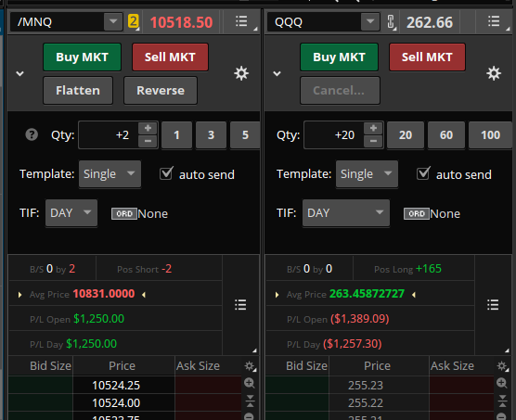Sell MKT in the QQQ panel
The height and width of the screenshot is (420, 516).
tap(427, 57)
